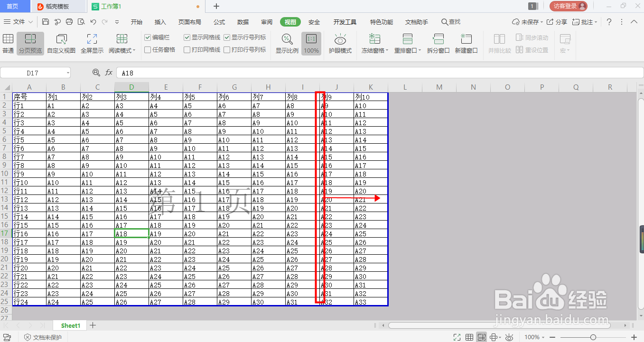The image size is (644, 342).
Task: Click the magnifier icon beside fx
Action: 96,73
